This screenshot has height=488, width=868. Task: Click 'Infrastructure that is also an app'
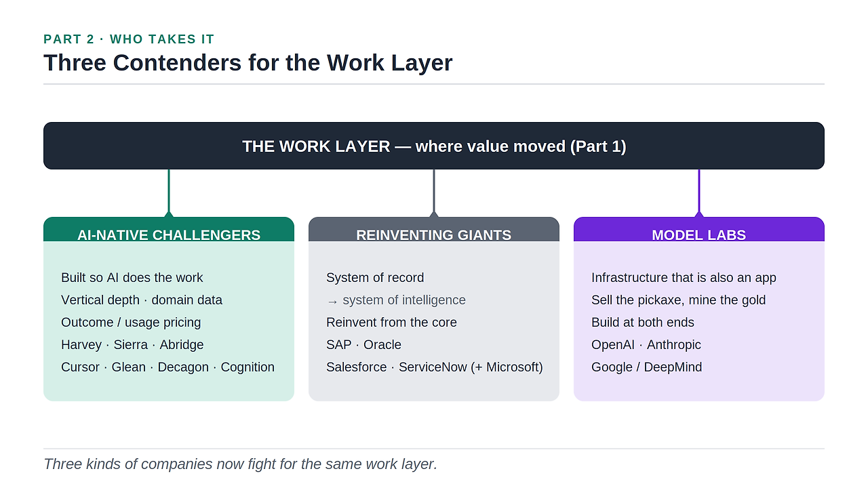(684, 278)
